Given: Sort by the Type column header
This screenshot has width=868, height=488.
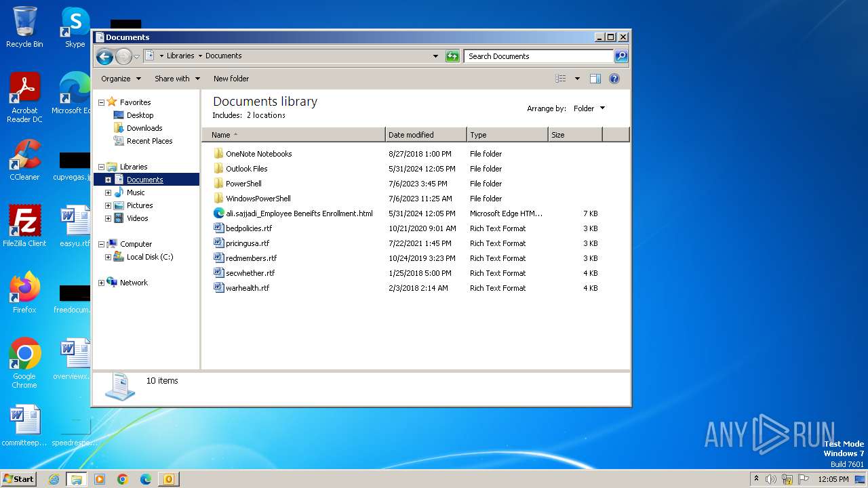Looking at the screenshot, I should click(x=507, y=135).
